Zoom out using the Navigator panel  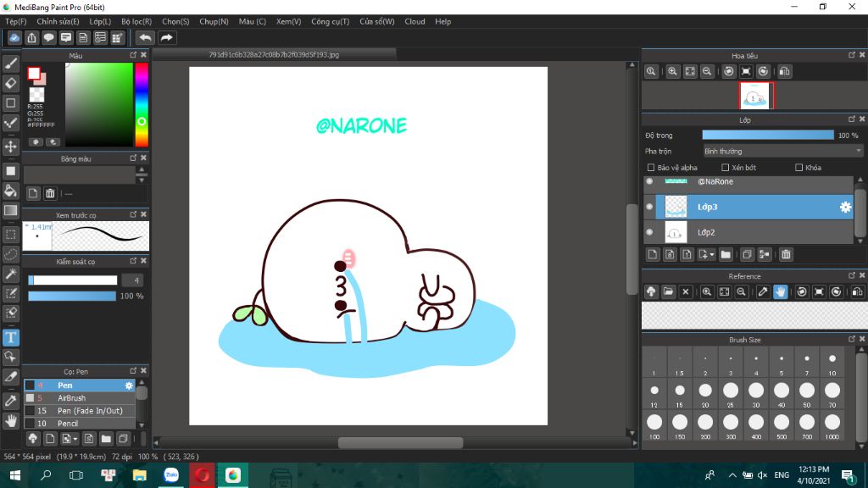pos(707,71)
